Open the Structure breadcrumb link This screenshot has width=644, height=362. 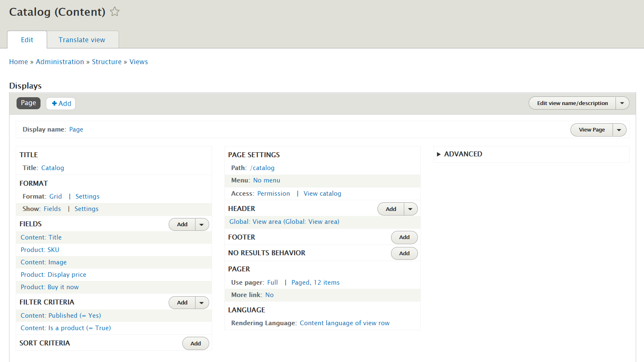point(107,62)
